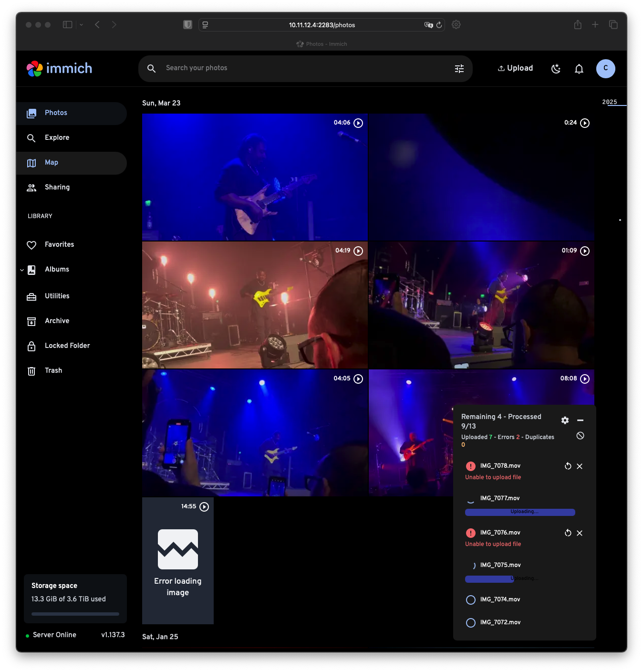Focus the Search your photos field
The image size is (643, 672).
(x=305, y=68)
